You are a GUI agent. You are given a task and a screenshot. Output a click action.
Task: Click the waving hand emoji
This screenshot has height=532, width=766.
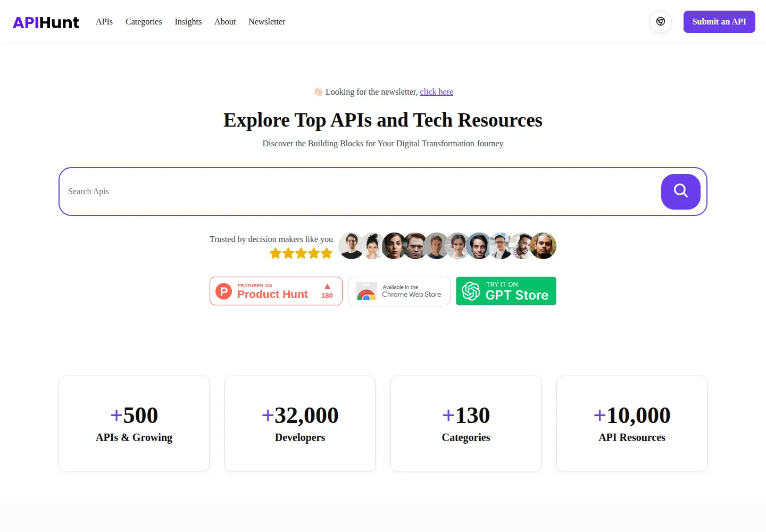318,92
